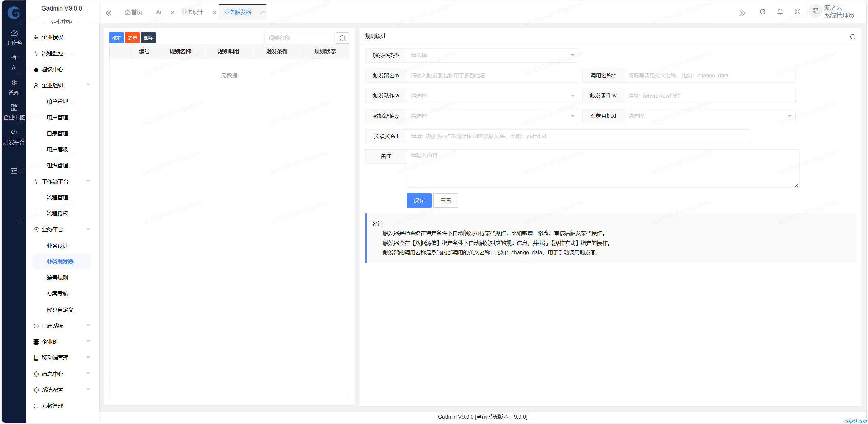Click the 触发器名:n input field
The width and height of the screenshot is (868, 424).
tap(492, 76)
